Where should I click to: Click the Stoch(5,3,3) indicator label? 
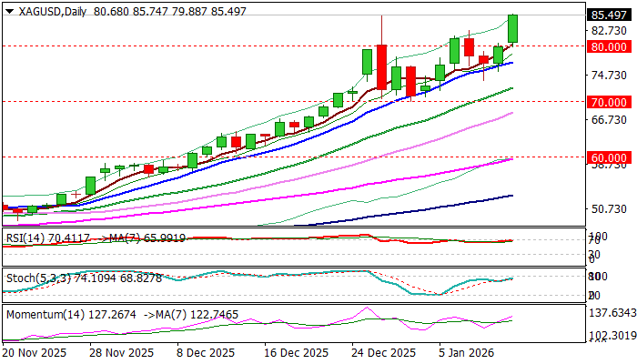[x=38, y=278]
